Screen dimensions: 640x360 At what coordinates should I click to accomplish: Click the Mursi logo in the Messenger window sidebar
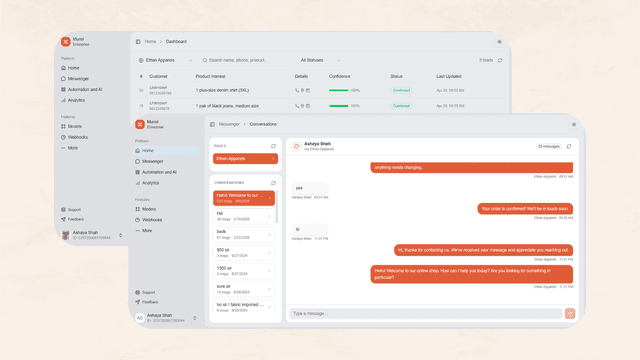(x=140, y=124)
